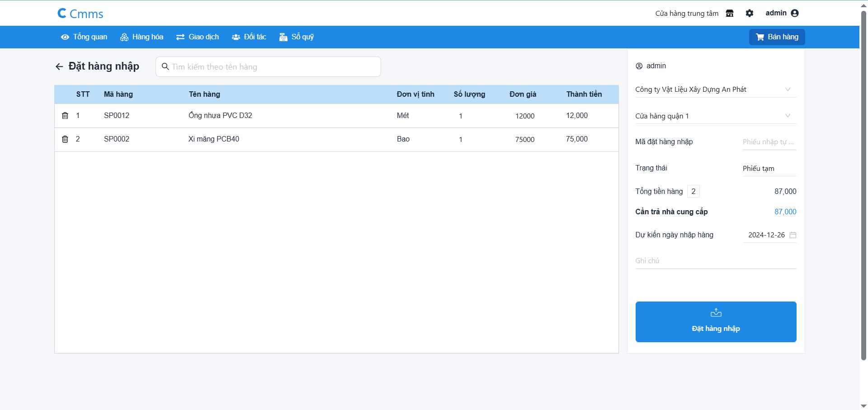868x410 pixels.
Task: Click the Bán hàng button
Action: tap(777, 37)
